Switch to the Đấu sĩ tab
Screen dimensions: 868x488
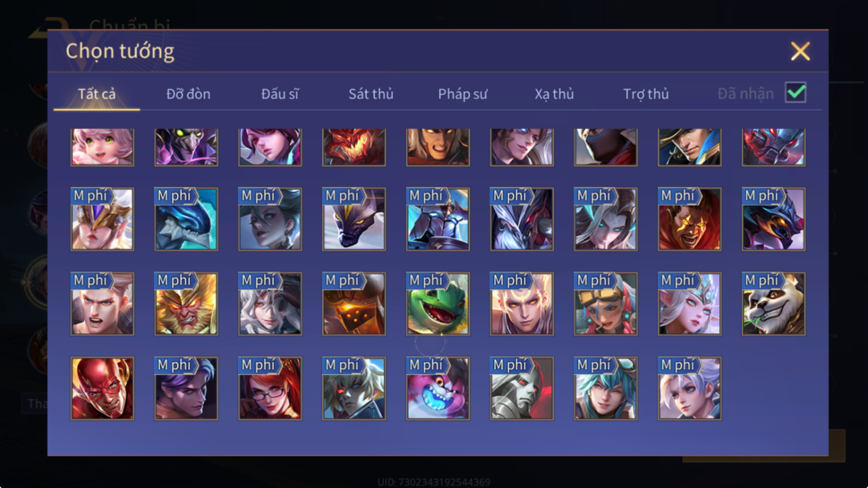tap(280, 94)
